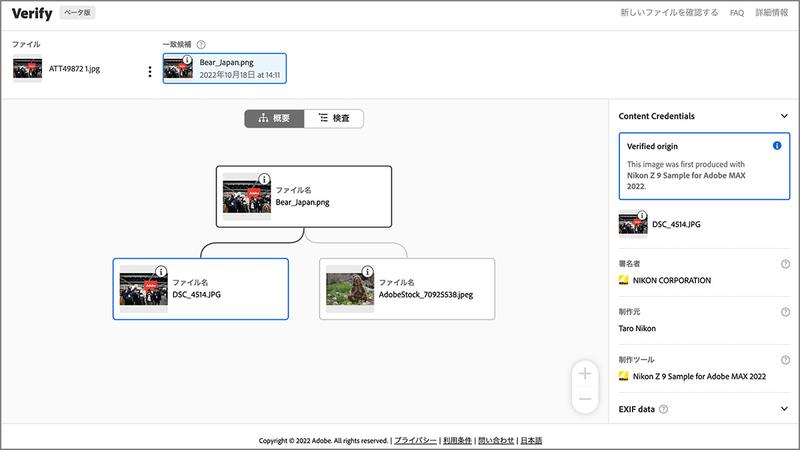The height and width of the screenshot is (450, 800).
Task: Open 詳細情報 link in header
Action: (771, 12)
